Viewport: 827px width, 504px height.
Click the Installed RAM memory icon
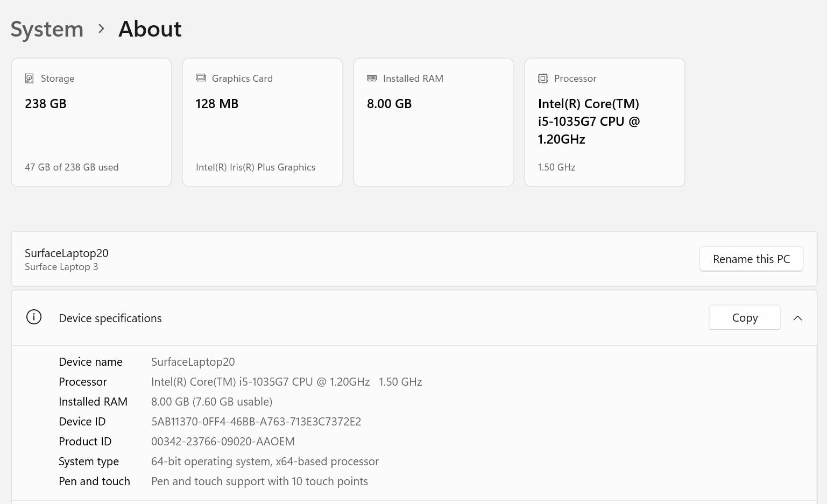tap(372, 79)
